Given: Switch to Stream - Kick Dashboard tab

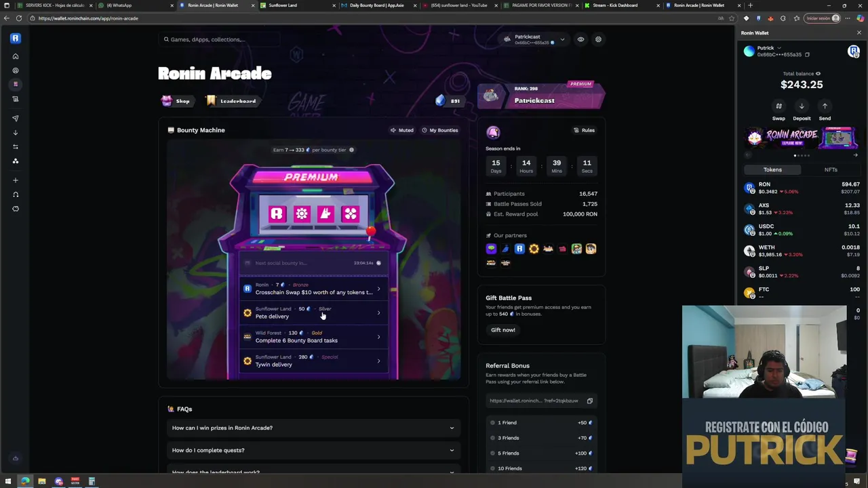Looking at the screenshot, I should tap(620, 5).
